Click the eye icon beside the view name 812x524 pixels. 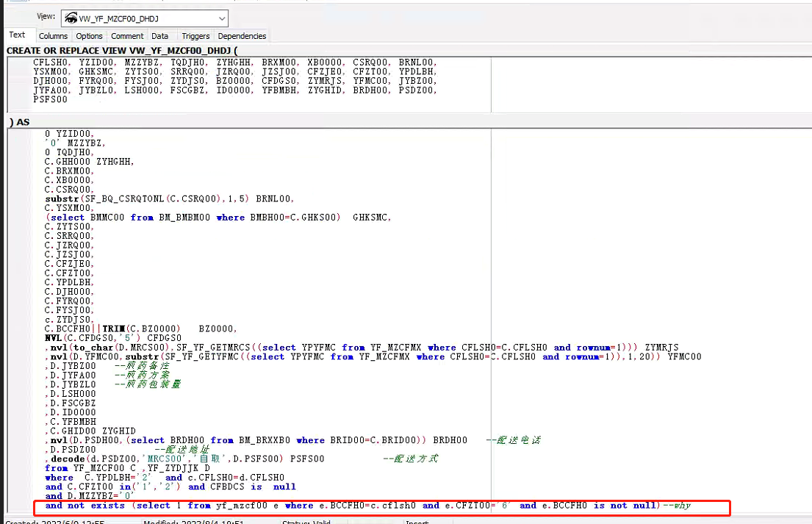click(71, 18)
